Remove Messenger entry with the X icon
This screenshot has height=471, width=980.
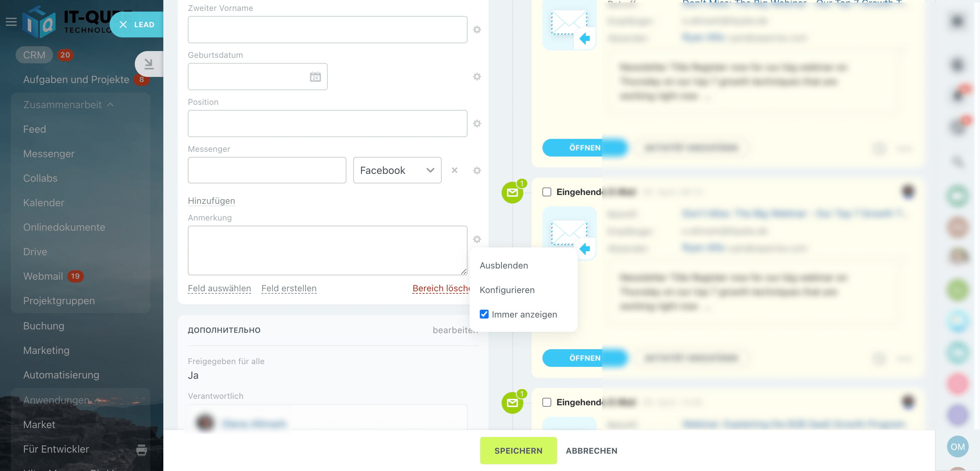(454, 170)
